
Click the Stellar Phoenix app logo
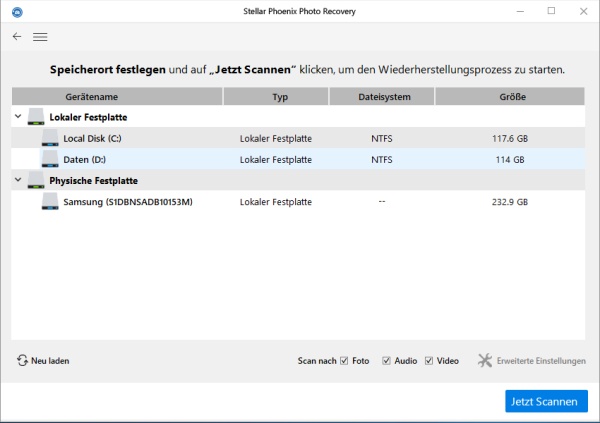17,12
